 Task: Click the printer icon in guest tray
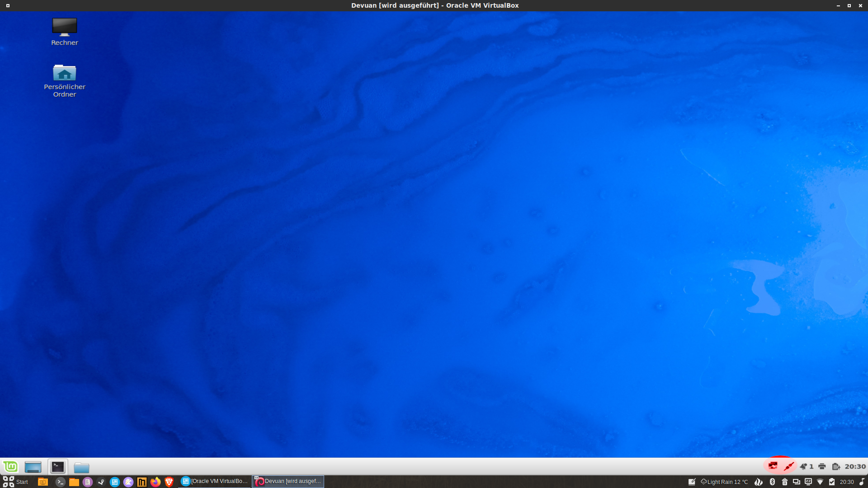[822, 466]
